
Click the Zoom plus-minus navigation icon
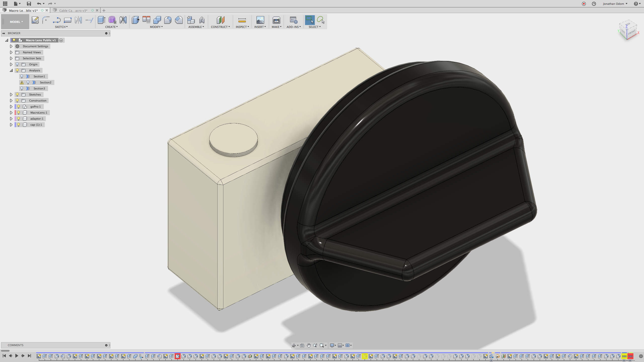(315, 345)
